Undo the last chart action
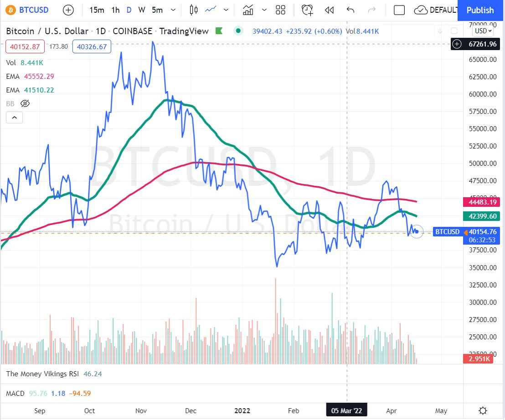 coord(350,10)
